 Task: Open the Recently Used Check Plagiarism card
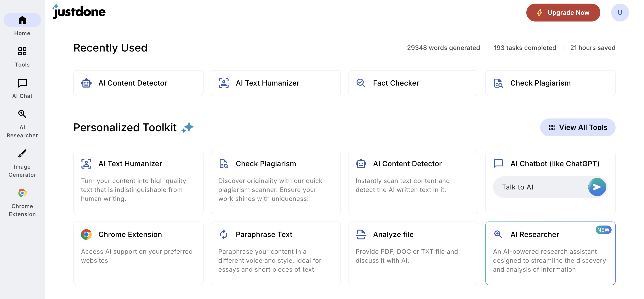550,83
